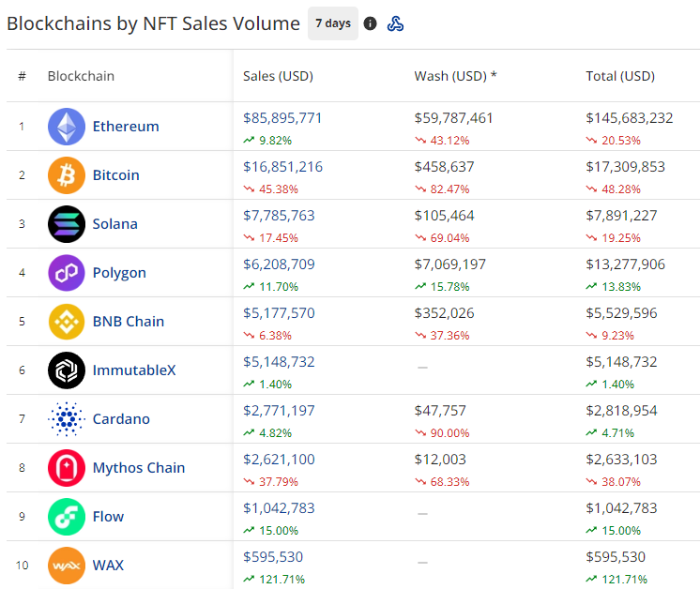Image resolution: width=700 pixels, height=589 pixels.
Task: Select Polygon sales value $6,208,709
Action: point(279,264)
